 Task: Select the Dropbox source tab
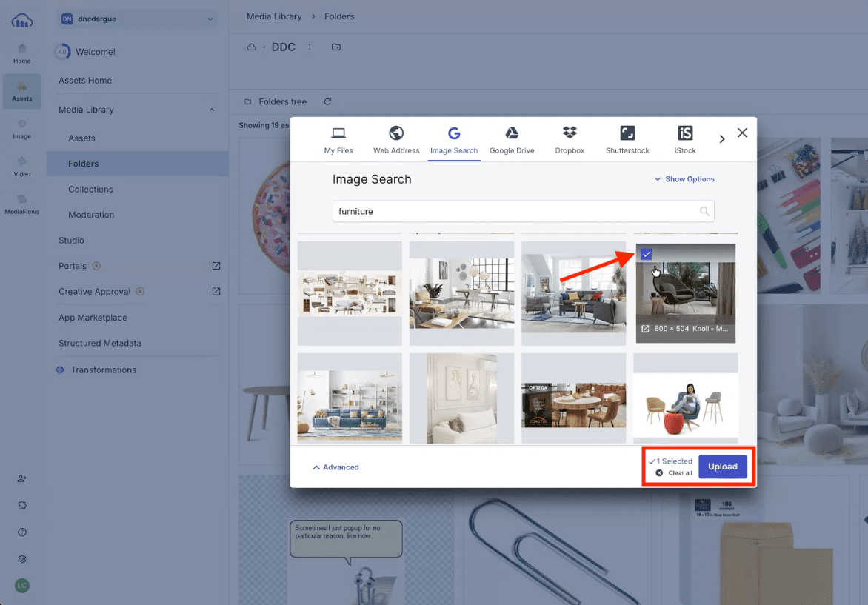click(x=570, y=140)
